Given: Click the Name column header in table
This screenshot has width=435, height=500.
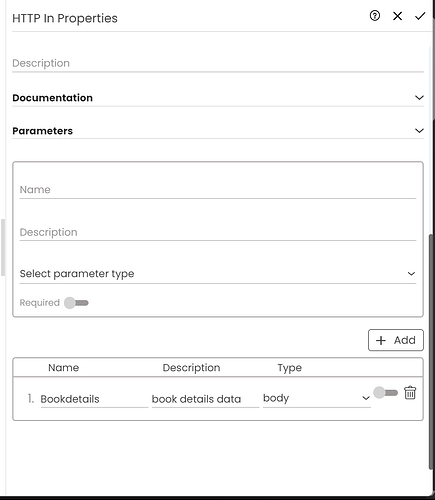Looking at the screenshot, I should [x=64, y=368].
